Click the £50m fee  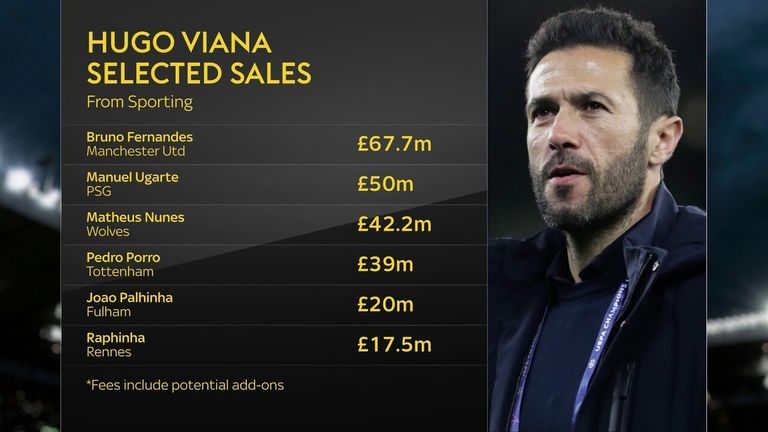385,184
